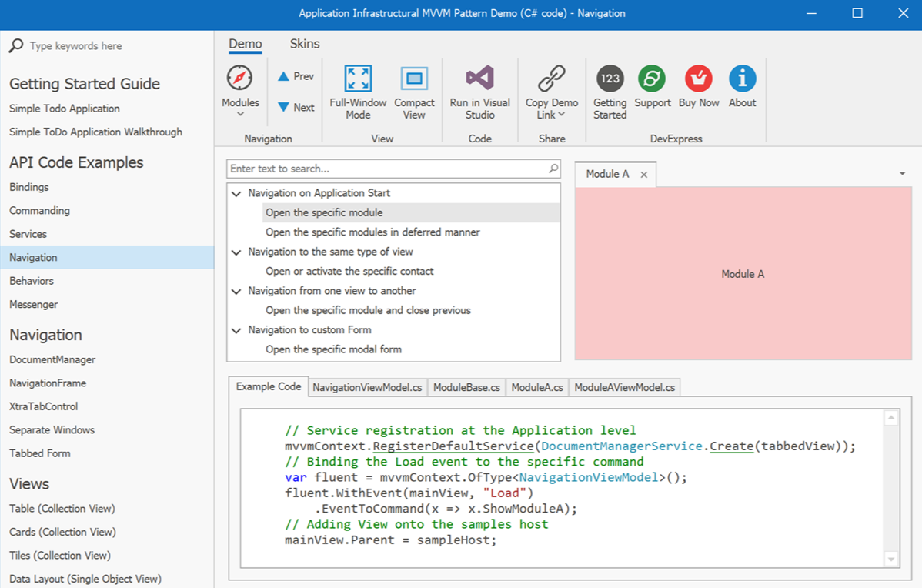922x588 pixels.
Task: Select the Example Code tab
Action: click(268, 386)
